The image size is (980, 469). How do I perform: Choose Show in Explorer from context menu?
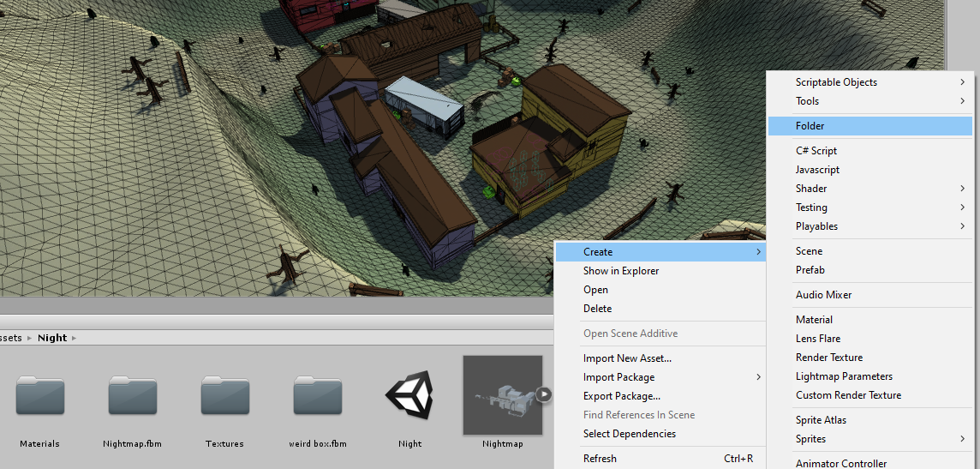(x=660, y=271)
